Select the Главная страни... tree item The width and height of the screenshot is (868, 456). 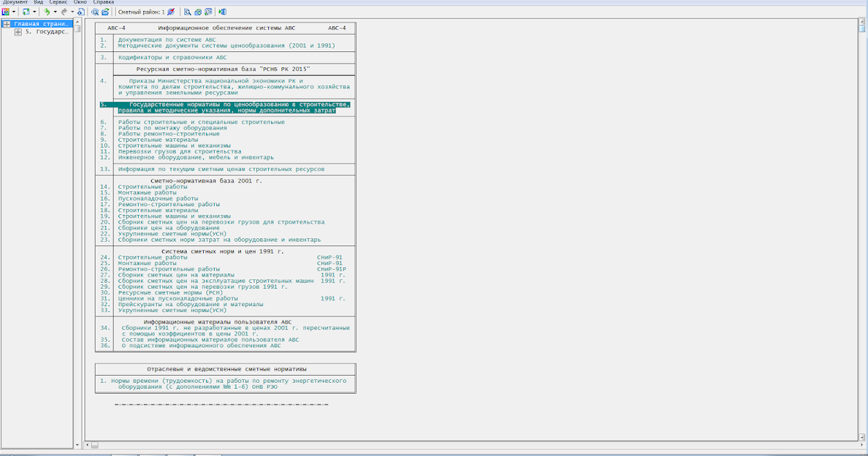coord(41,24)
